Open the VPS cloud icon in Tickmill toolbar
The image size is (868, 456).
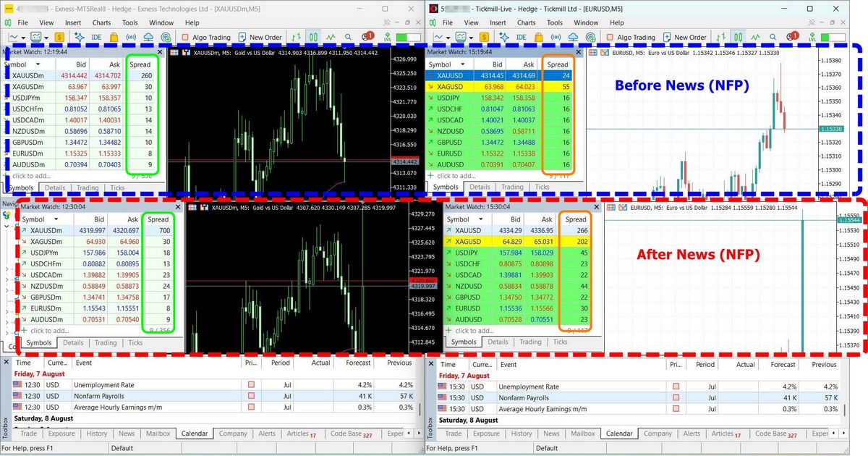pyautogui.click(x=573, y=37)
